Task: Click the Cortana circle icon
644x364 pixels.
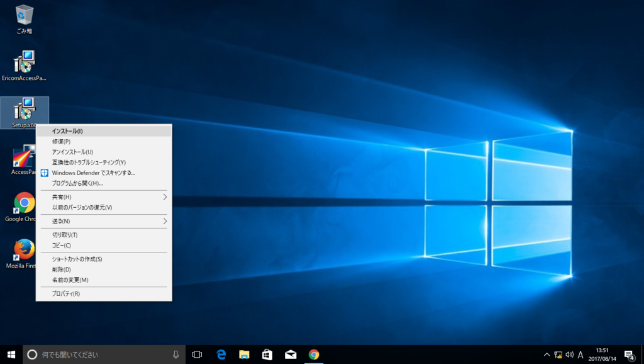Action: (32, 355)
